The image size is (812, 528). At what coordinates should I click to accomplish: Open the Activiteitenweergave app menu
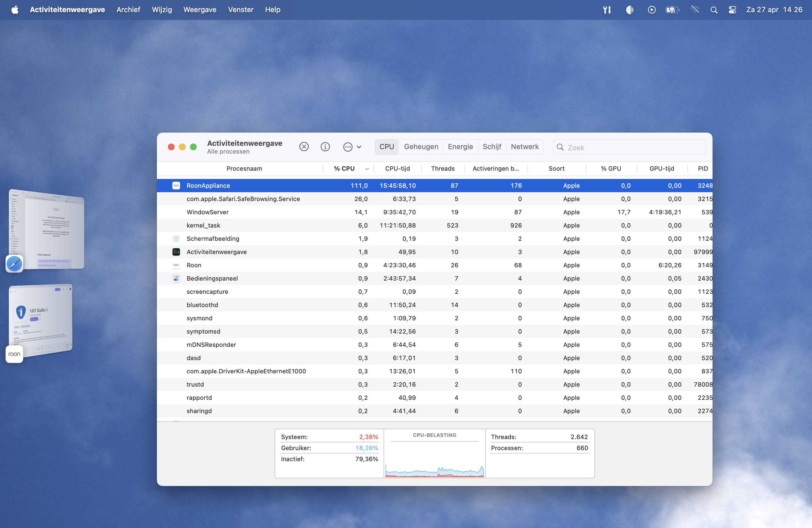click(67, 10)
